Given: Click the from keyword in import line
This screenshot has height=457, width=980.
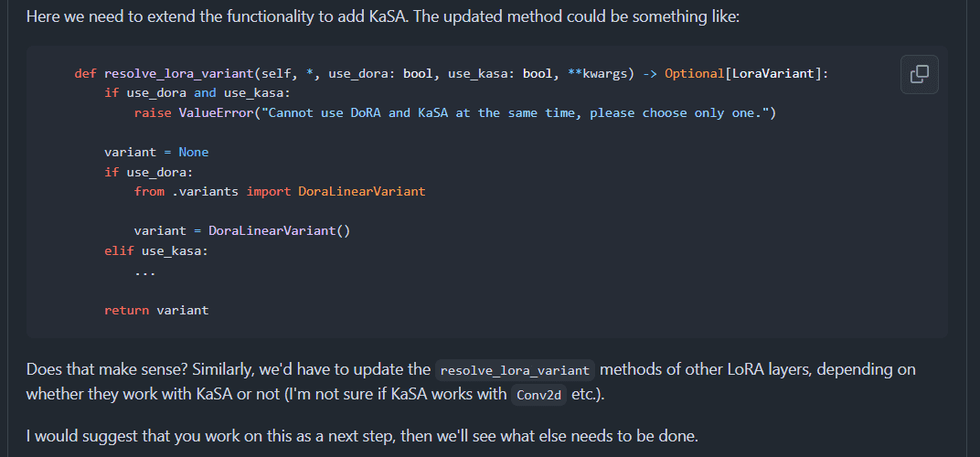Looking at the screenshot, I should pos(149,191).
